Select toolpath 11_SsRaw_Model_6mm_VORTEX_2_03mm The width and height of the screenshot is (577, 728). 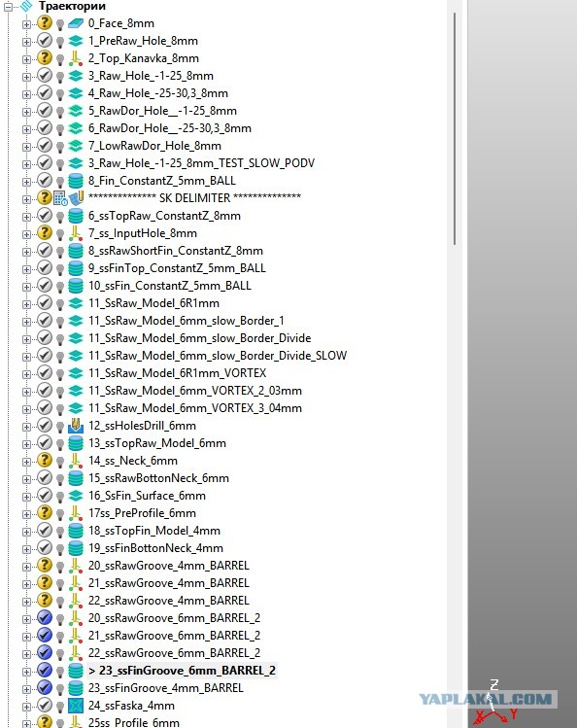click(x=195, y=391)
